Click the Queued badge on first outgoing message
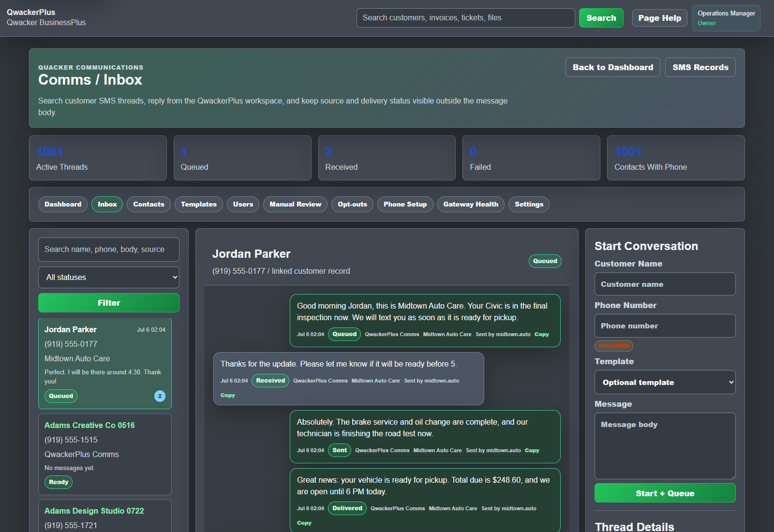 coord(344,334)
